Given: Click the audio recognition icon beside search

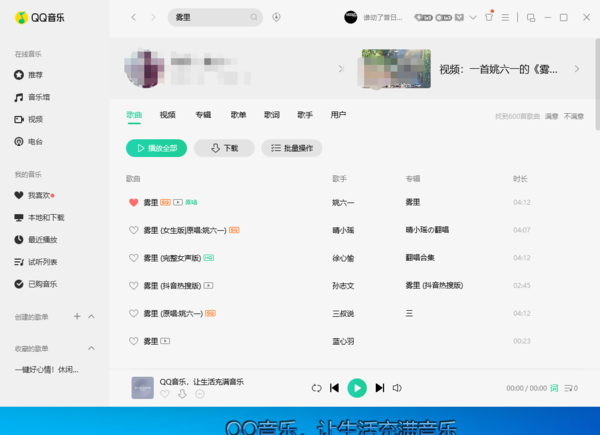Looking at the screenshot, I should click(x=276, y=17).
